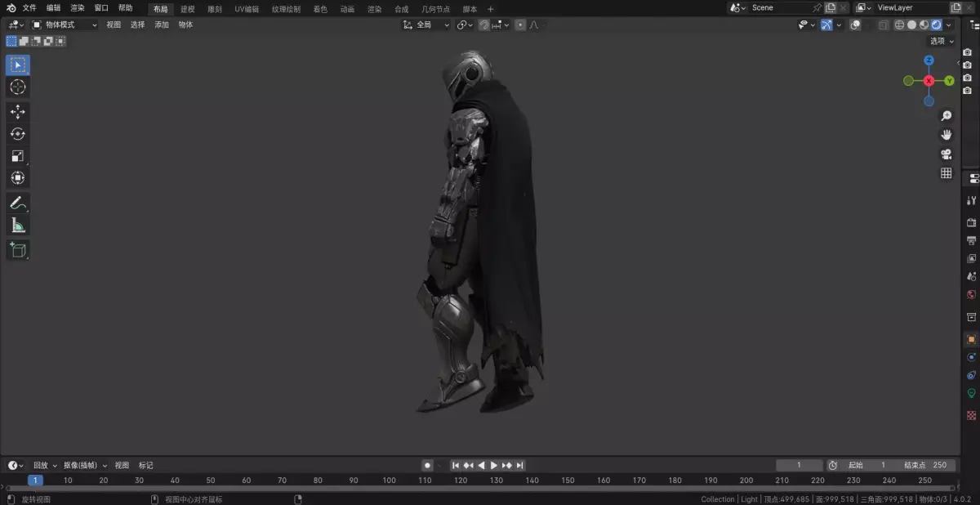Toggle use preview range clock icon
Screen dimensions: 980x505
click(x=832, y=465)
